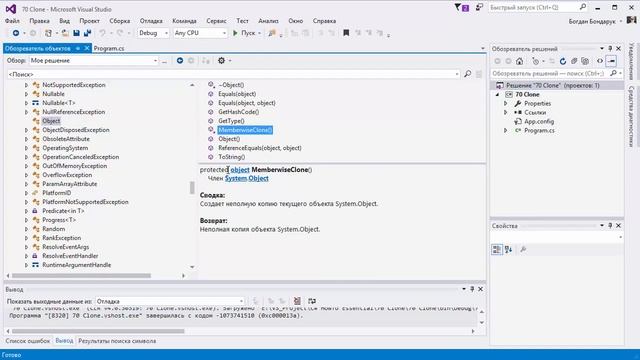Toggle alphabetical sort in Свойства panel

coord(508,249)
